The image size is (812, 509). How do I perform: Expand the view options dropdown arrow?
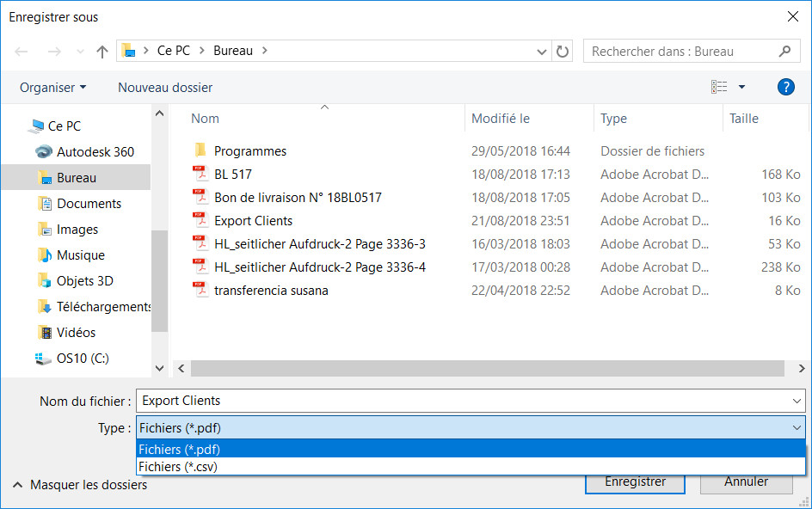coord(741,87)
